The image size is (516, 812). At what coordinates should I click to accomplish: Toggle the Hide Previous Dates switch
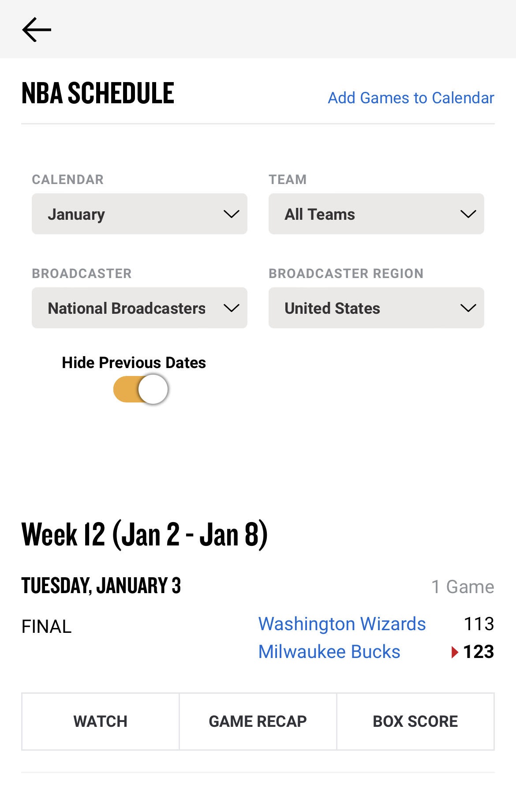141,389
